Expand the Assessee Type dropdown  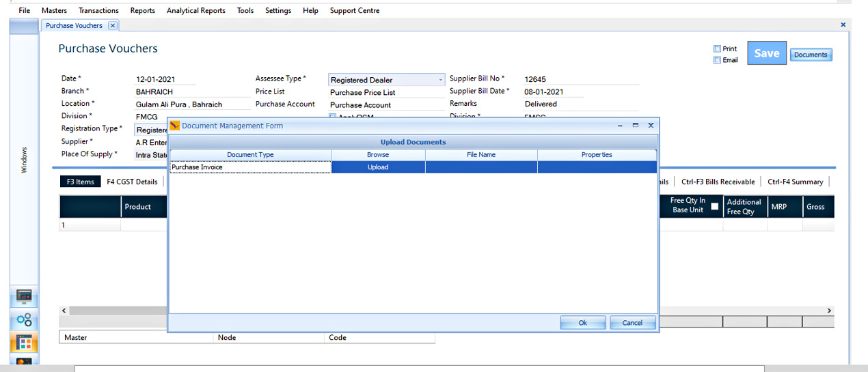440,80
